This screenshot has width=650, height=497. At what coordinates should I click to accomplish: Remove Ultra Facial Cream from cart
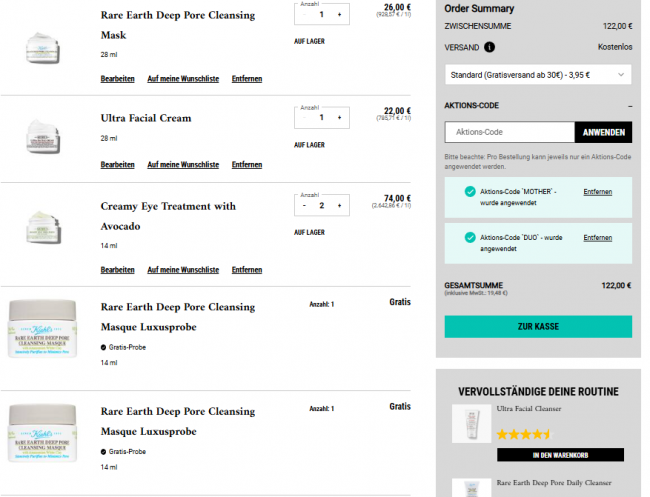tap(247, 165)
